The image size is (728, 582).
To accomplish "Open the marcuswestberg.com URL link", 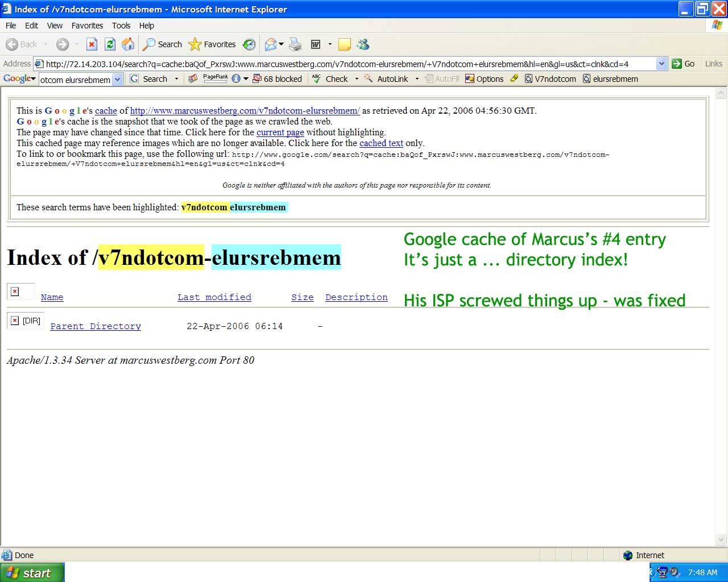I will click(245, 111).
